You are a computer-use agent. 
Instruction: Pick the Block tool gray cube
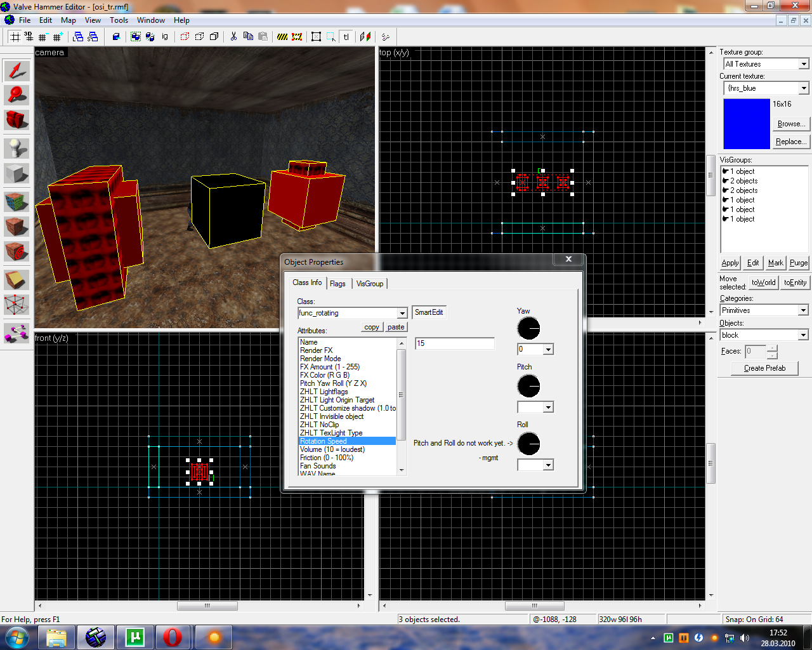[16, 173]
